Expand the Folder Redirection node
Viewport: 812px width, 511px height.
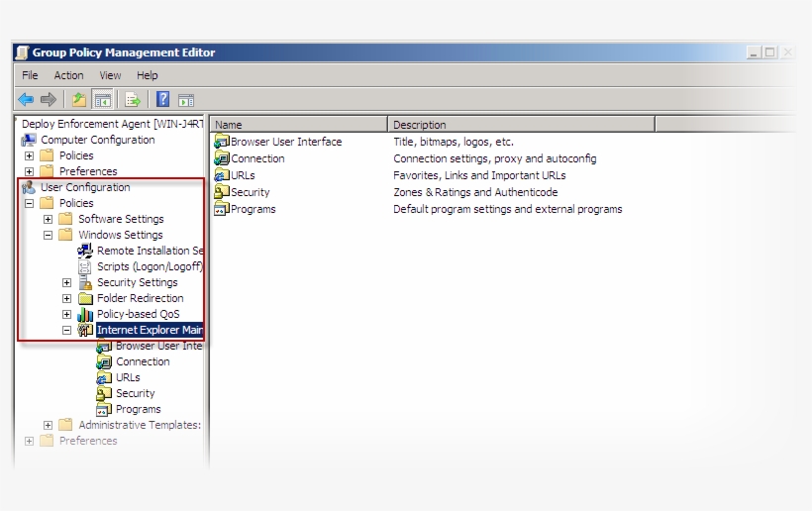66,299
